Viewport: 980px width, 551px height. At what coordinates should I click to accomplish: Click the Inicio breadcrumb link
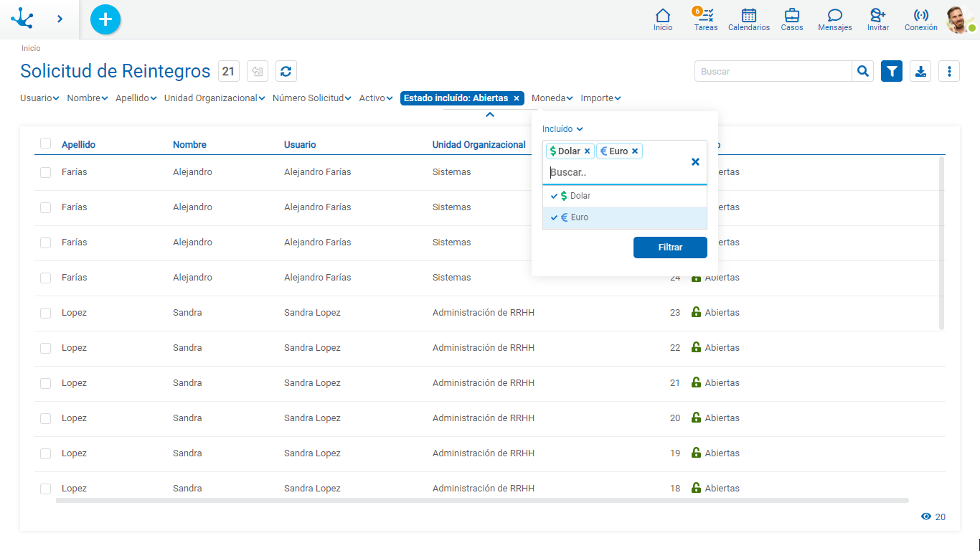pyautogui.click(x=31, y=48)
